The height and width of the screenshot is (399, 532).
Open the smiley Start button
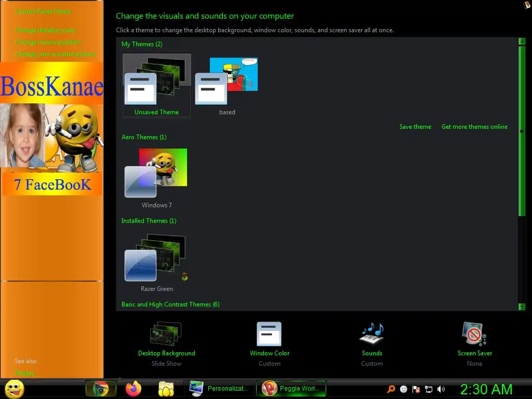click(x=15, y=389)
